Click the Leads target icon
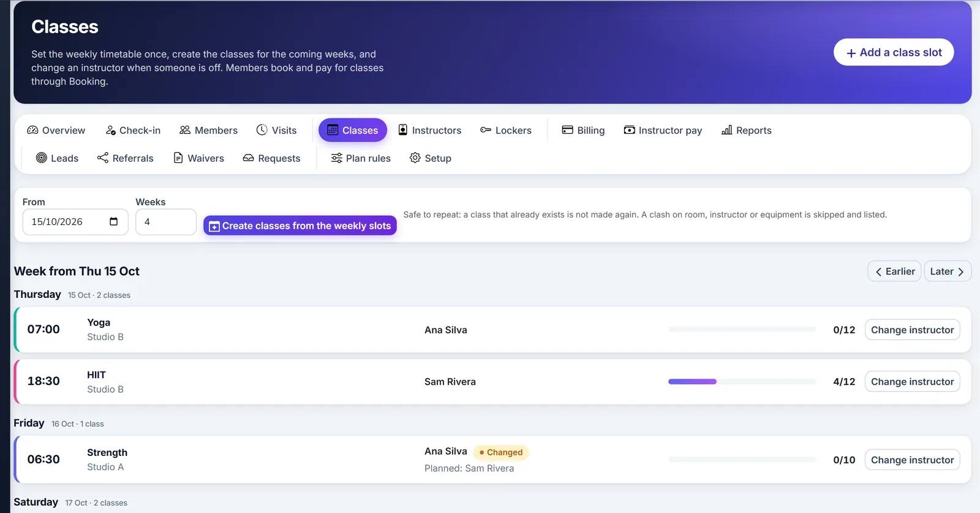This screenshot has height=513, width=980. pyautogui.click(x=42, y=158)
